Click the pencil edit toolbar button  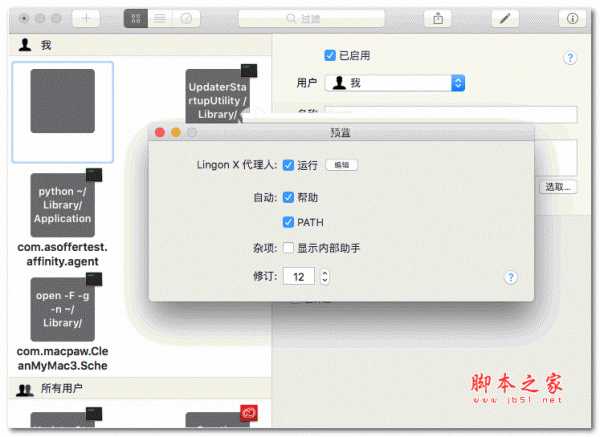[505, 18]
